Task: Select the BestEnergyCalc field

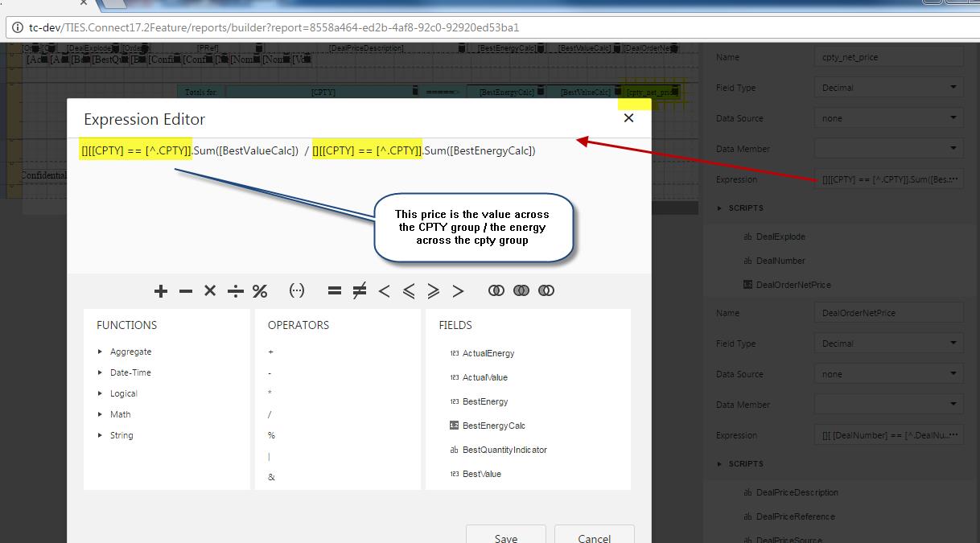Action: [493, 426]
